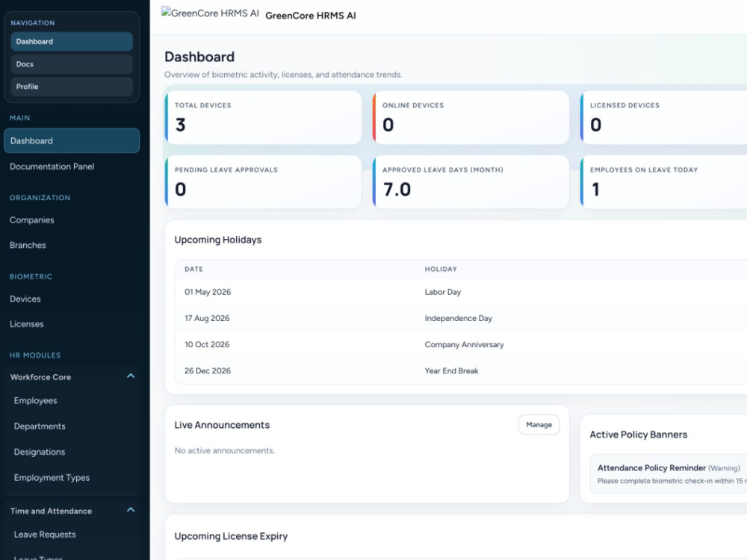Click the Pending Leave Approvals card

coord(263,182)
